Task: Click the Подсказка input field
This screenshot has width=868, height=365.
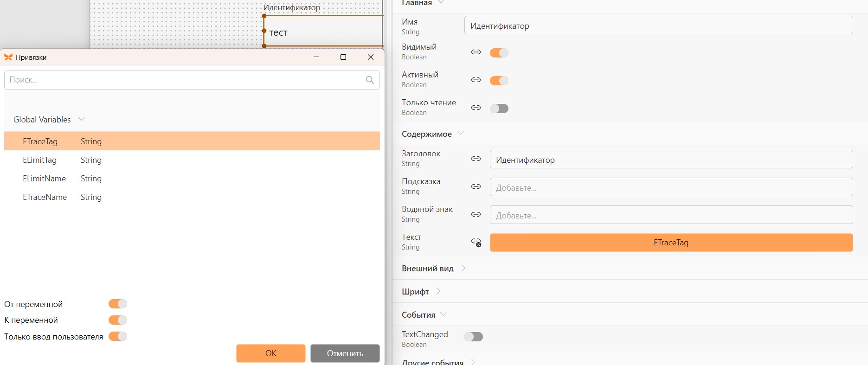Action: point(671,187)
